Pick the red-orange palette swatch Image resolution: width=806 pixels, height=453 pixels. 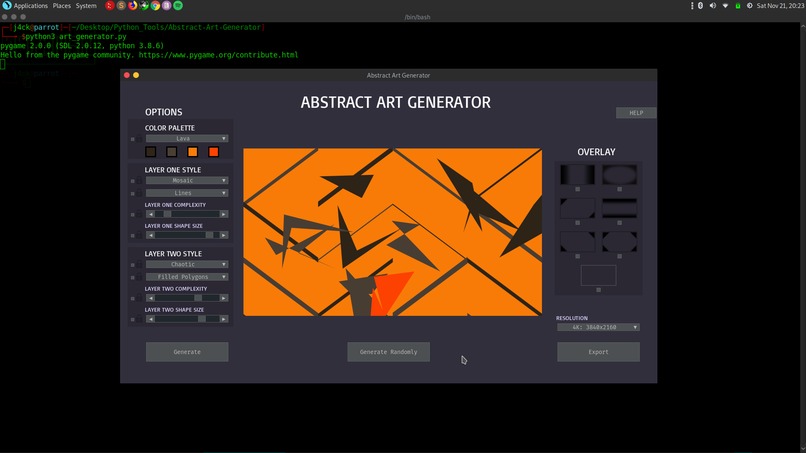tap(214, 152)
